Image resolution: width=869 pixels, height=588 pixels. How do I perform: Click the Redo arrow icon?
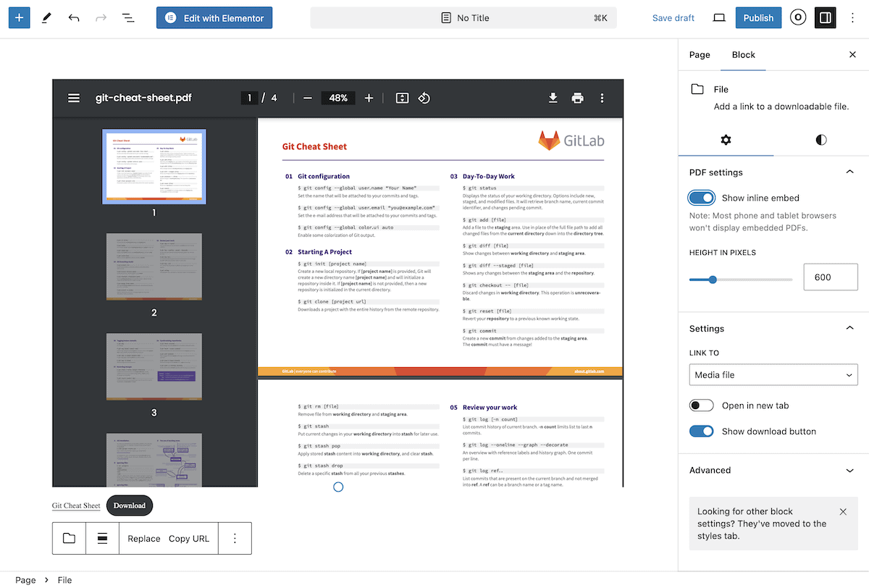pyautogui.click(x=101, y=18)
